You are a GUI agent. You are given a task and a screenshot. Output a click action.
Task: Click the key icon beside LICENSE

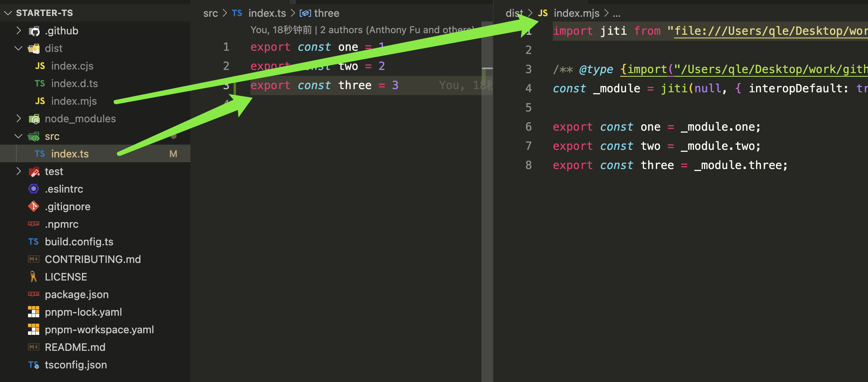pos(34,277)
